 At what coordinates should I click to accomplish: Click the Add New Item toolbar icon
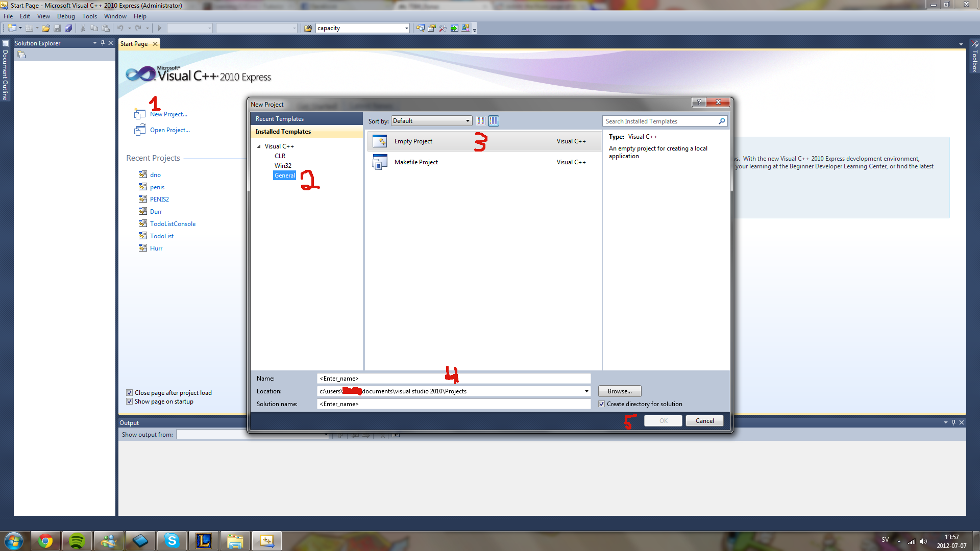pyautogui.click(x=29, y=28)
